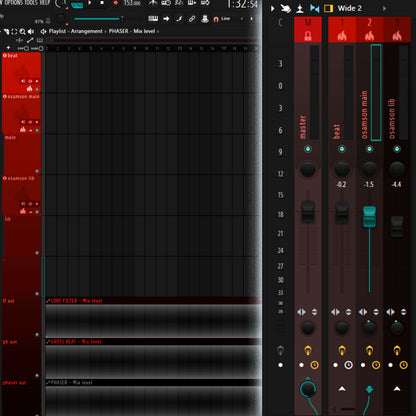
Task: Toggle mute dot on beat playlist track
Action: coord(37,89)
